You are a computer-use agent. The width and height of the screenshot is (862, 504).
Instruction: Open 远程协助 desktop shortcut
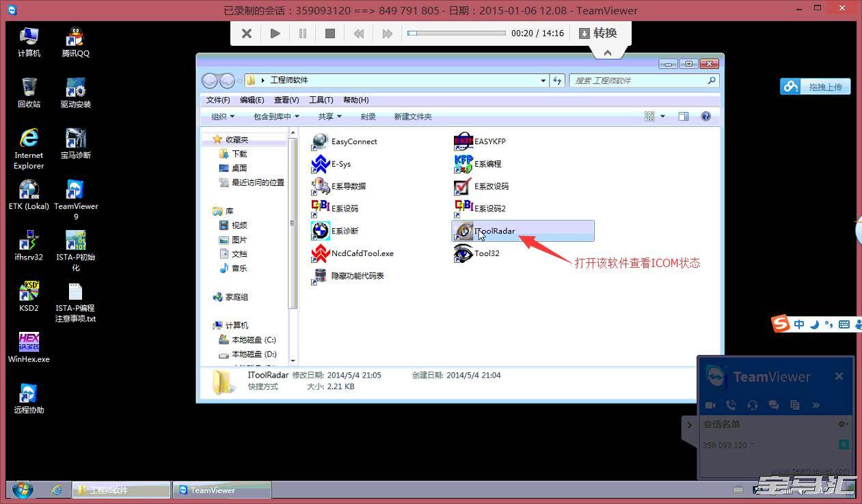29,400
